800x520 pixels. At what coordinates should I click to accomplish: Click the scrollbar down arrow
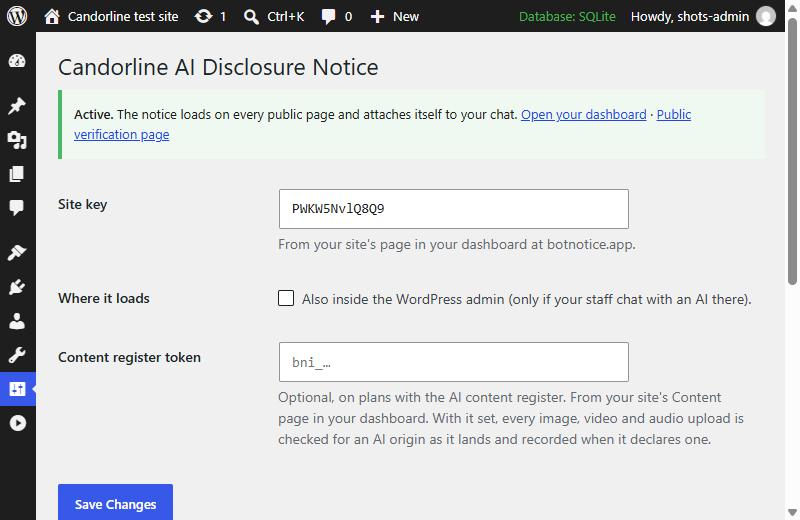coord(792,512)
